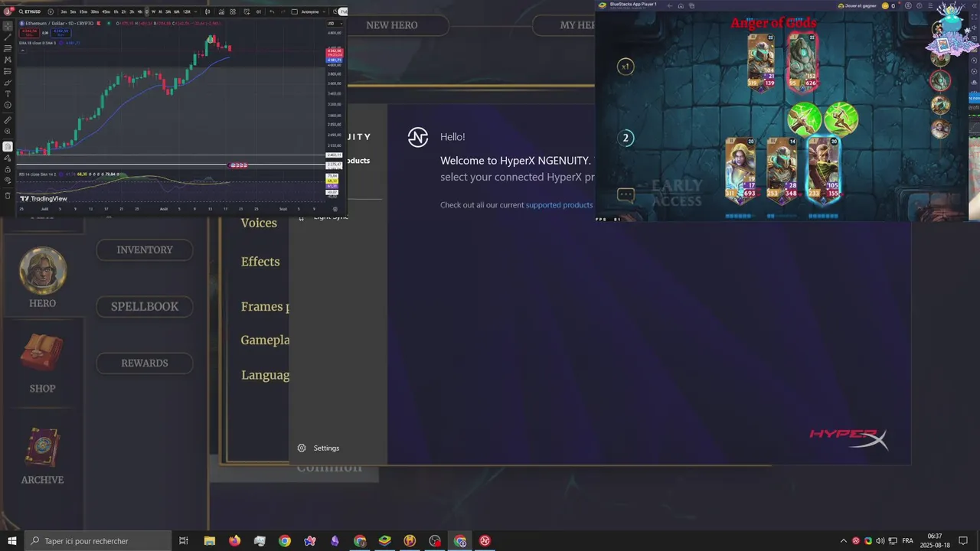Open Firefox from the taskbar
The image size is (980, 551).
click(x=234, y=541)
